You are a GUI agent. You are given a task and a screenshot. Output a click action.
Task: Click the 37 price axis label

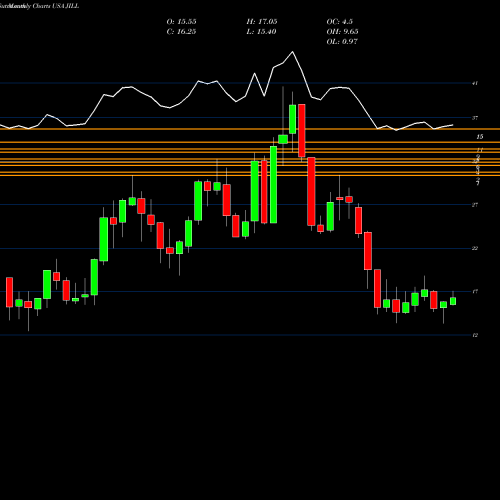475,118
